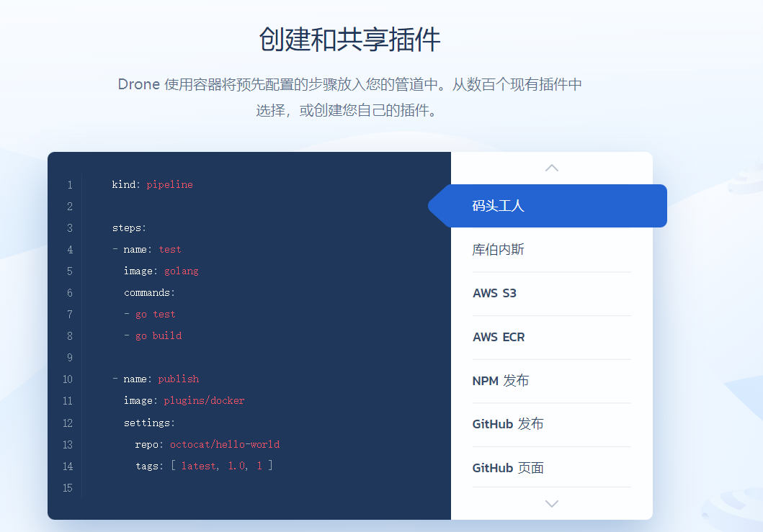Select the 库伯内斯 plugin tab
Screen dimensions: 763x532
tap(552, 250)
